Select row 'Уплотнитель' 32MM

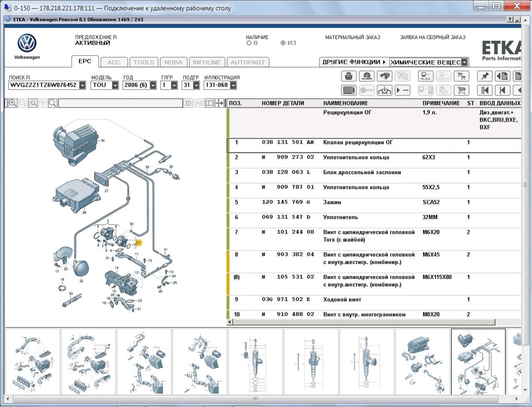374,221
